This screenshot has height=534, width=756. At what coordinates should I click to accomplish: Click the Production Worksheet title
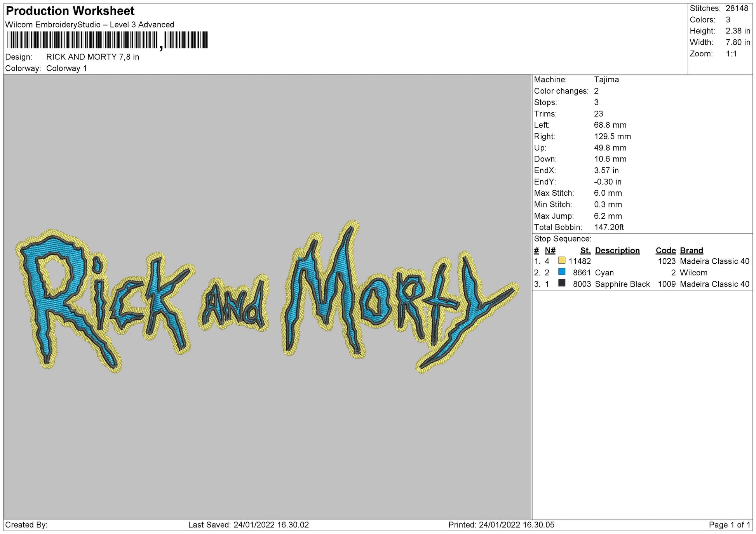[70, 11]
